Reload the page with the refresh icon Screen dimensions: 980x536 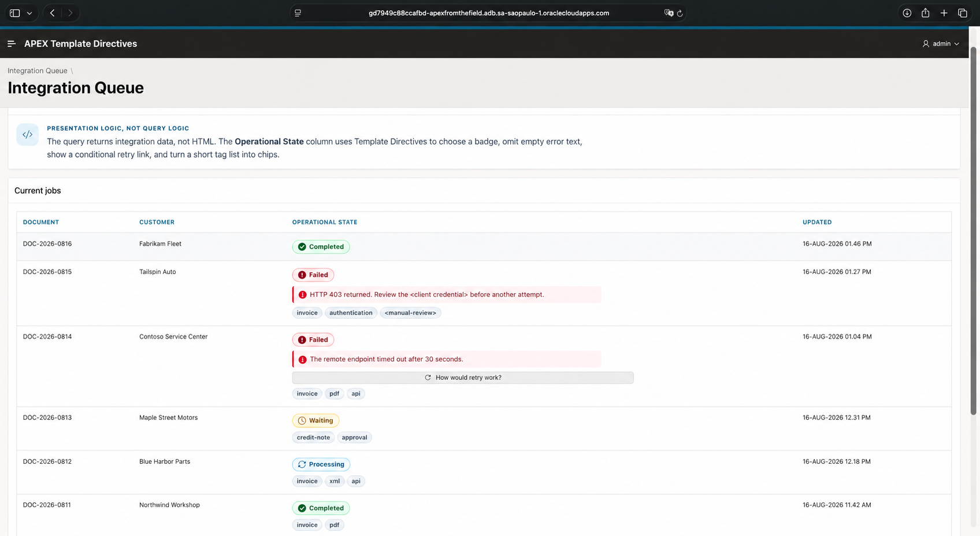[x=680, y=13]
